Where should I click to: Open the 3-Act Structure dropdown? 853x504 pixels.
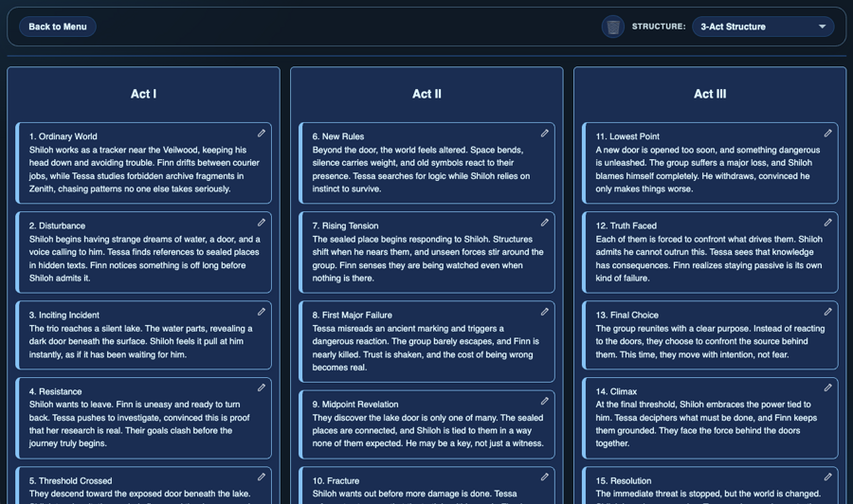tap(763, 27)
